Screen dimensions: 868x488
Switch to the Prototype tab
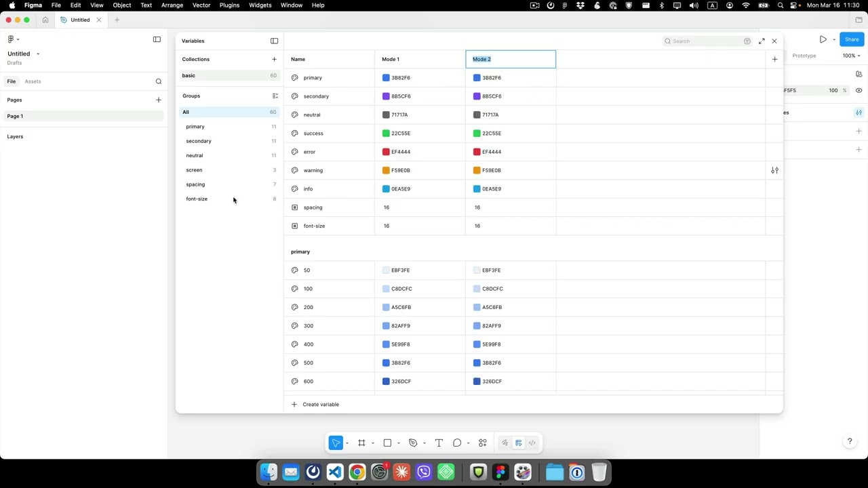804,56
